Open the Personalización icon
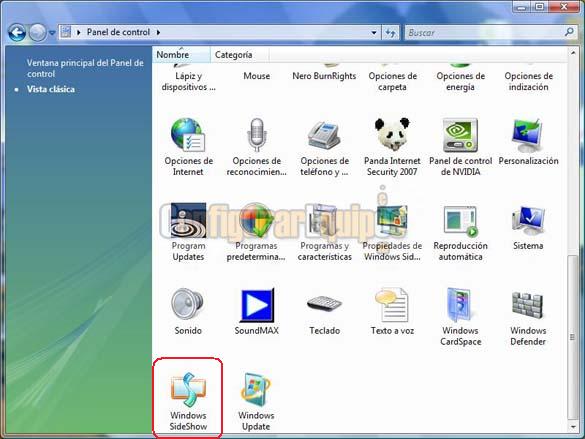 [x=528, y=135]
